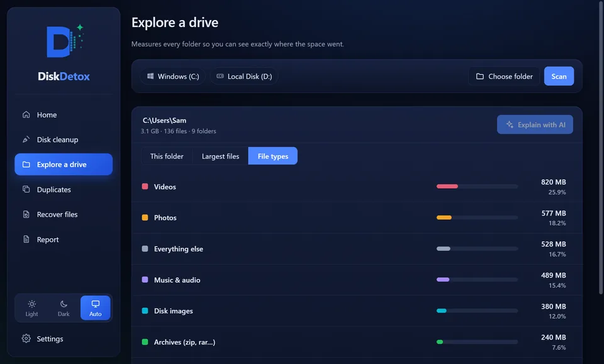Open Settings in the sidebar
The width and height of the screenshot is (604, 364).
pos(64,339)
